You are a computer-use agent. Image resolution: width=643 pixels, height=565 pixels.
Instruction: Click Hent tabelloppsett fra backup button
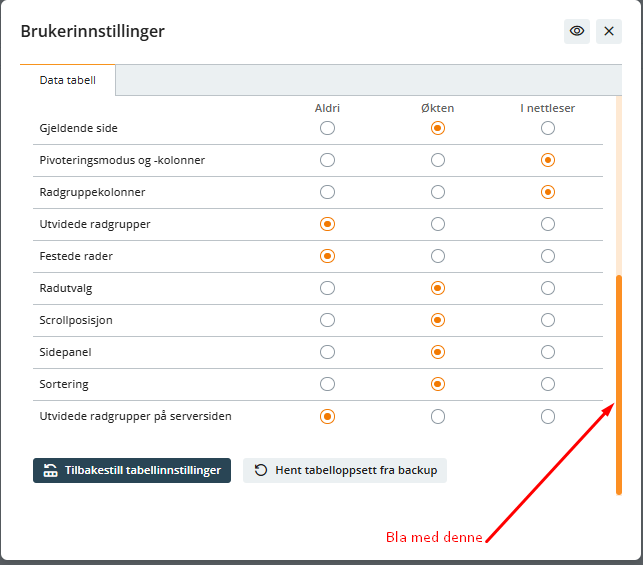[344, 470]
